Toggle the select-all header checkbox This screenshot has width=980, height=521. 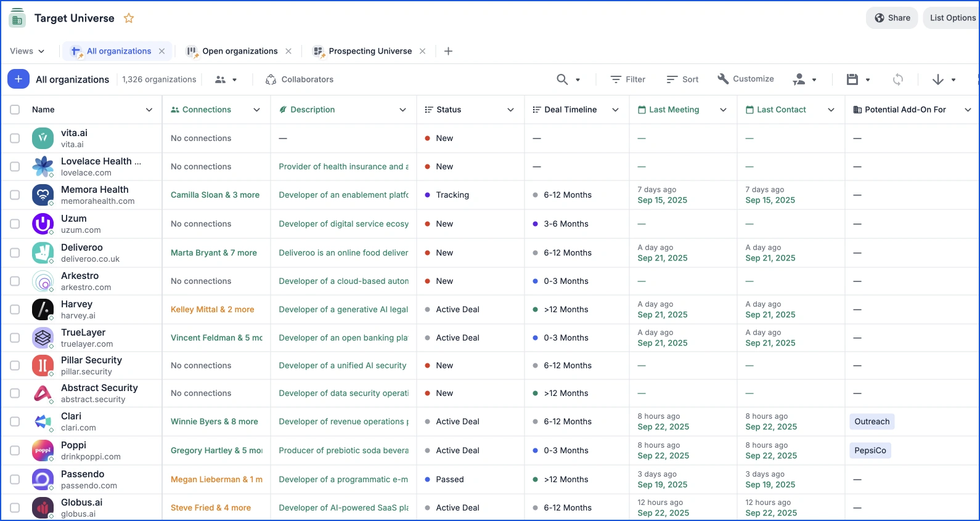15,110
